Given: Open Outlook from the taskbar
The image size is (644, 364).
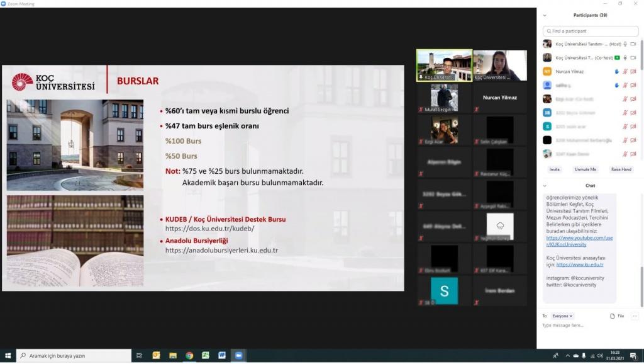Looking at the screenshot, I should tap(156, 355).
